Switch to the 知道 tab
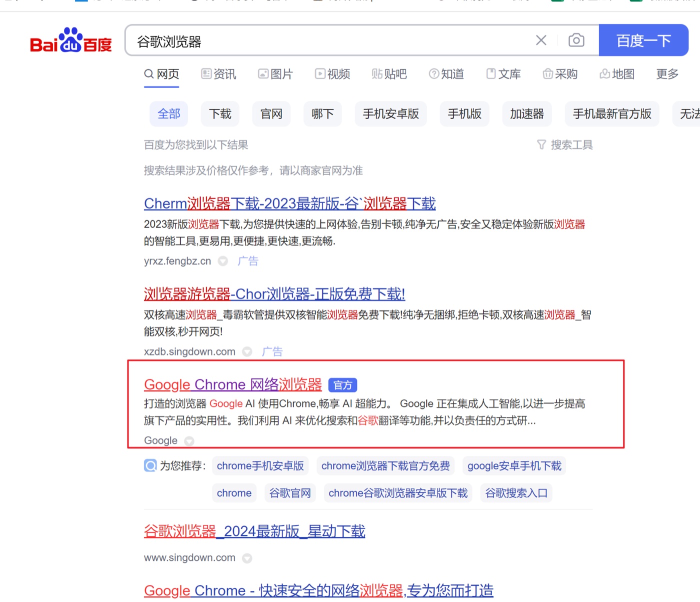This screenshot has width=700, height=602. pyautogui.click(x=446, y=74)
